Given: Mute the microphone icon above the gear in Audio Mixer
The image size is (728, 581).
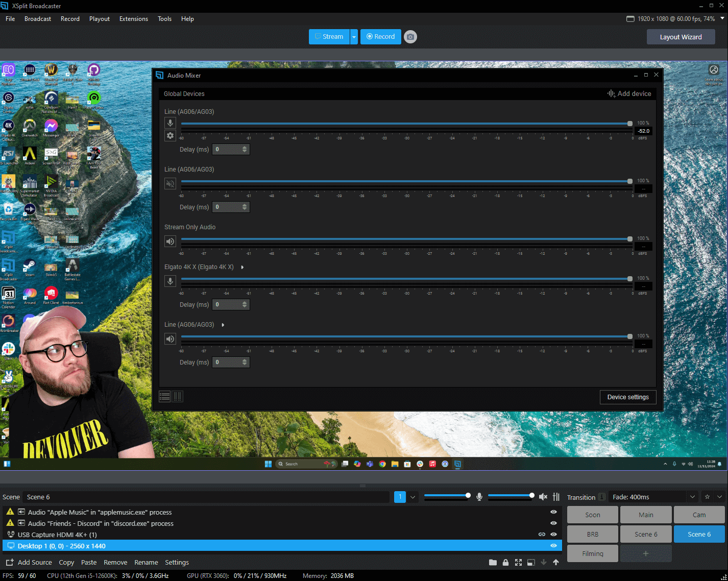Looking at the screenshot, I should point(171,123).
